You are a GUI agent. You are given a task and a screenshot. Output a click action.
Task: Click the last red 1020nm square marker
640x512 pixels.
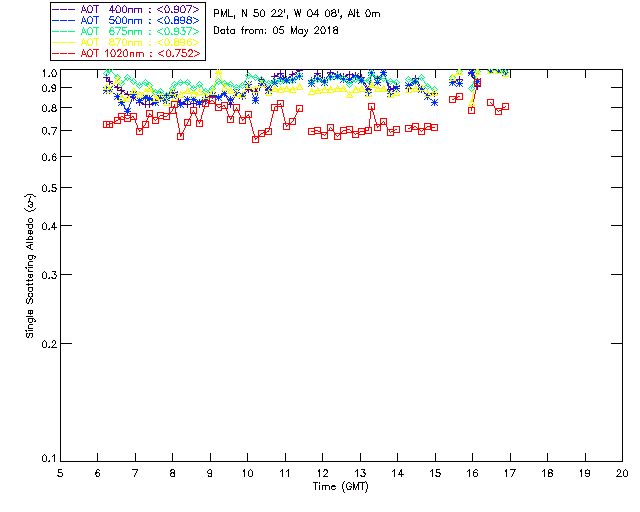click(x=505, y=107)
